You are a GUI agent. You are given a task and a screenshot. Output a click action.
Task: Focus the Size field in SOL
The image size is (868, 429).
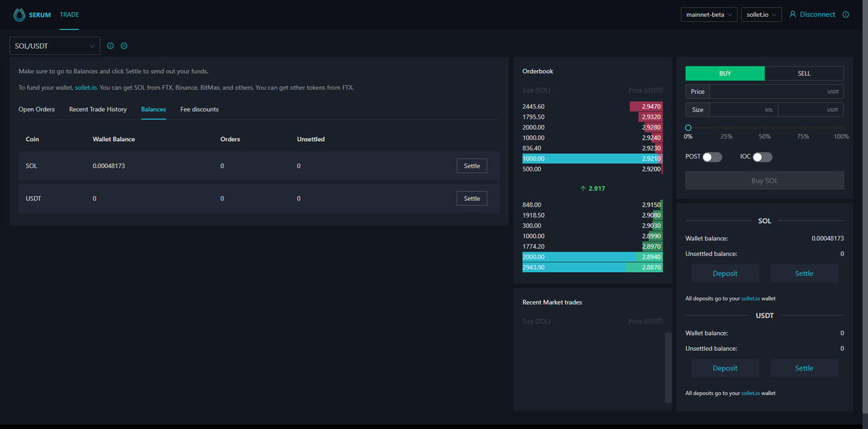744,110
